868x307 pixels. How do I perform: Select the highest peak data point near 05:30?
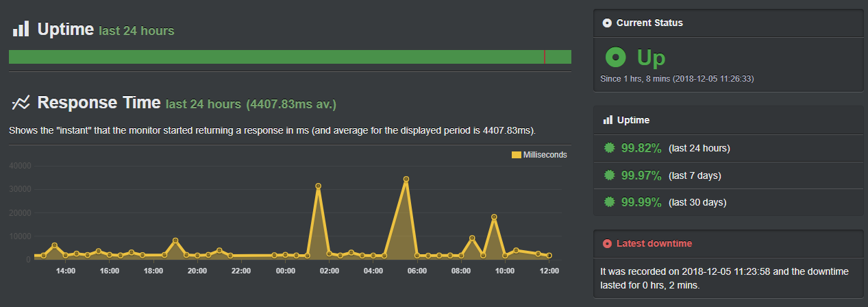(406, 179)
